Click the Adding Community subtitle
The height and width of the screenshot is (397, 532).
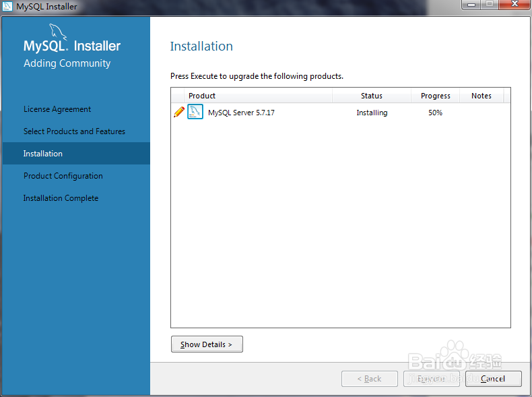(67, 63)
